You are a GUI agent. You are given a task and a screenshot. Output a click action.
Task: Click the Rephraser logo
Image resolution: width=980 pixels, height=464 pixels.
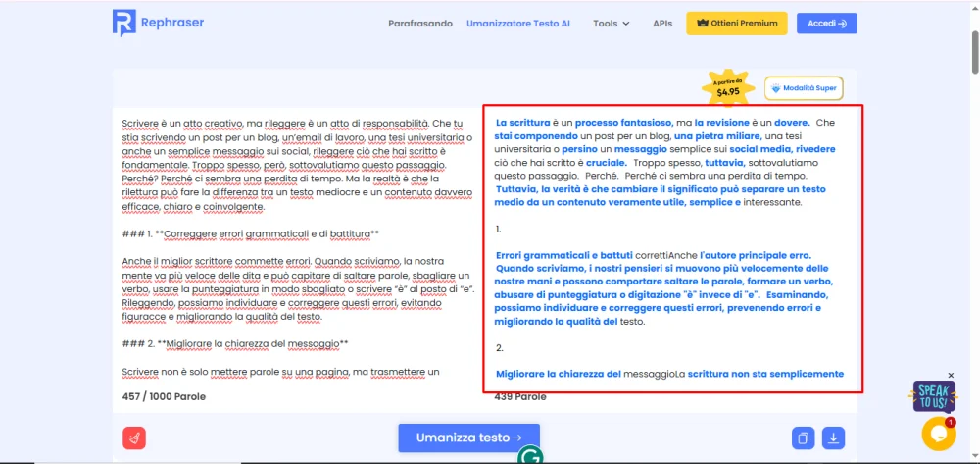tap(158, 24)
